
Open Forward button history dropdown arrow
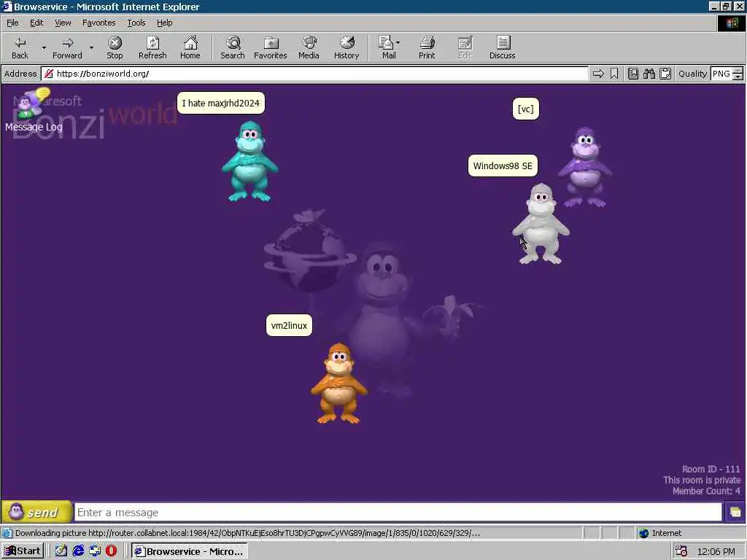coord(91,47)
